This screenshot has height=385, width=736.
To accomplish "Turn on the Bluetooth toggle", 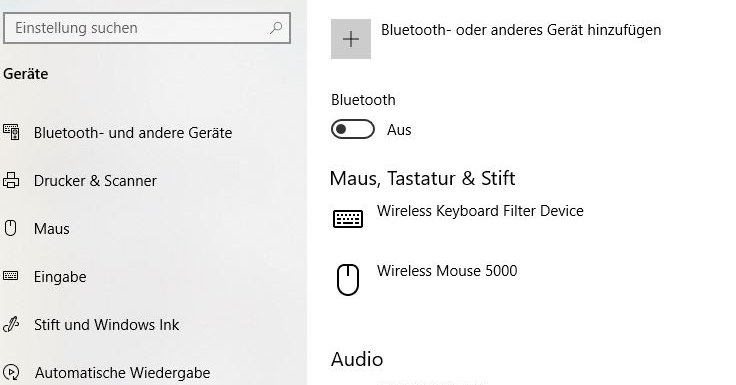I will click(353, 129).
